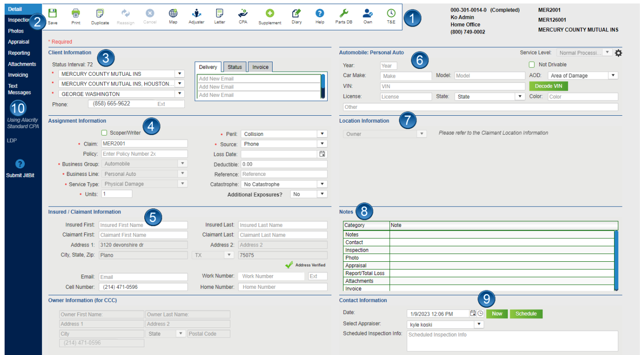Open Attachments in sidebar
Viewport: 644px width, 355px height.
pyautogui.click(x=22, y=64)
